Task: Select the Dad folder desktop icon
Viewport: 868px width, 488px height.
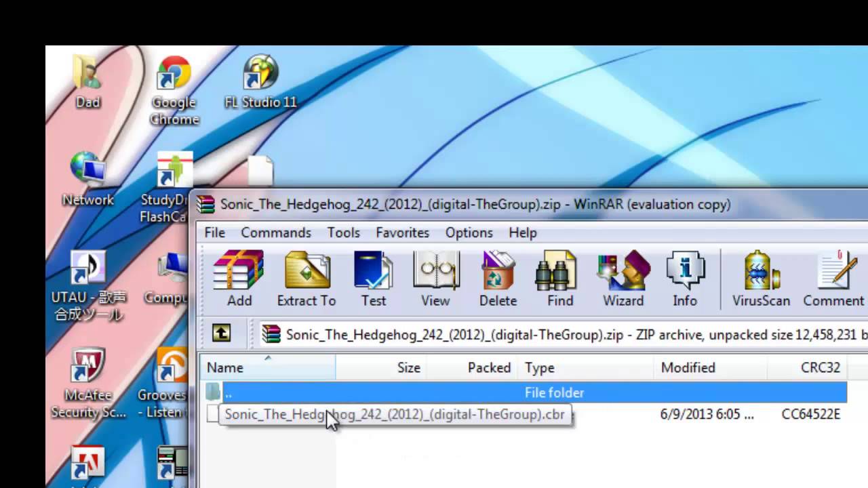Action: tap(87, 82)
